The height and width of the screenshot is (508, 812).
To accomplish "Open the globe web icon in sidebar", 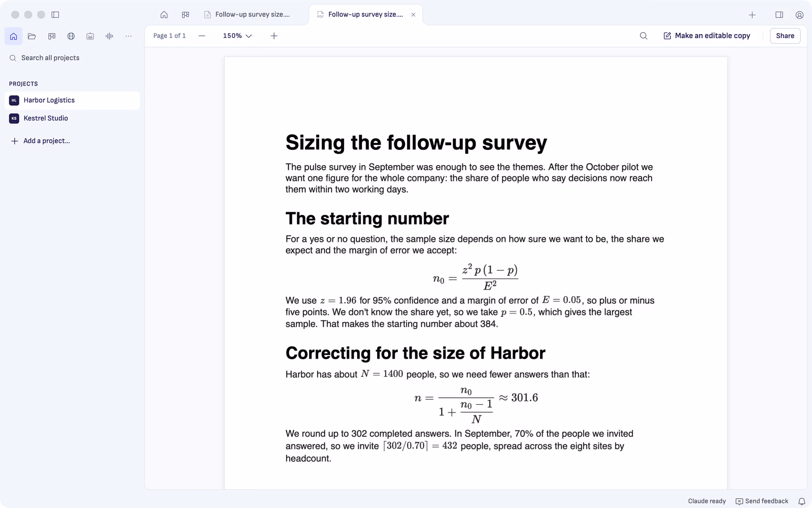I will coord(71,36).
